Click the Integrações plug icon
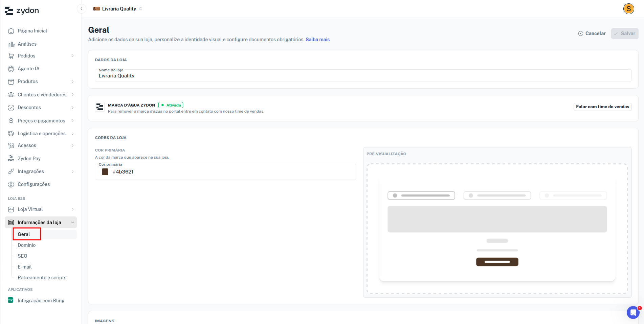Viewport: 644px width, 324px height. [11, 171]
